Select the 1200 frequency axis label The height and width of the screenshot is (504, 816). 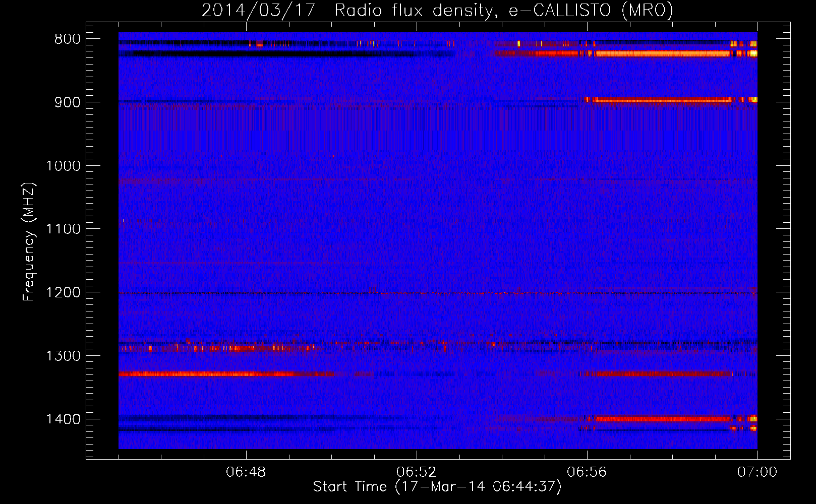[63, 293]
